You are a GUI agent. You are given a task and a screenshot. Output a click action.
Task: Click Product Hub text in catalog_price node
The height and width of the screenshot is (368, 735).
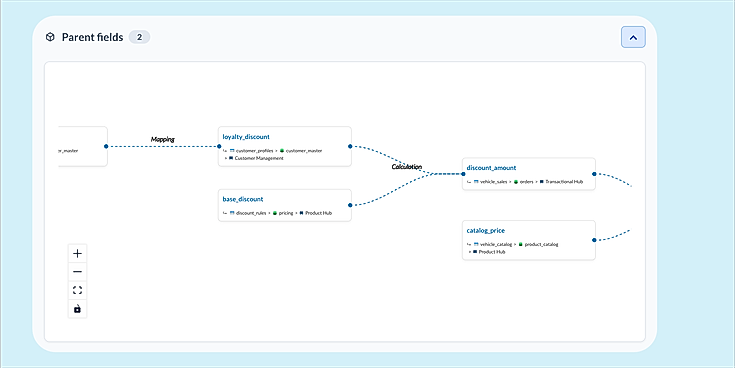(x=492, y=252)
